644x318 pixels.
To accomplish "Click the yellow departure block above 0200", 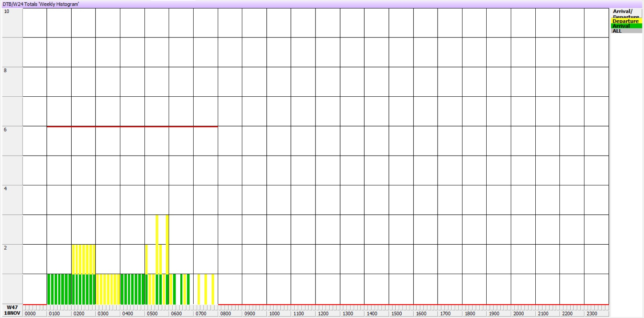I will [x=83, y=259].
